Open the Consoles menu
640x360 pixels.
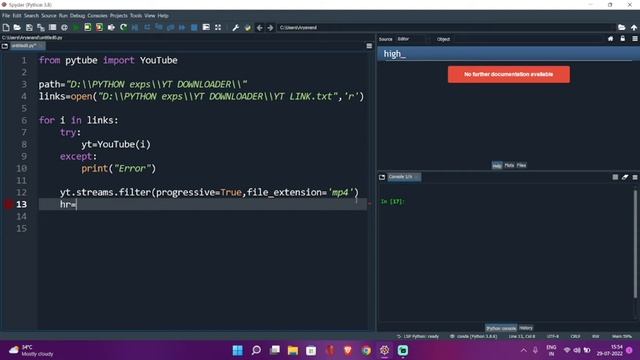97,16
